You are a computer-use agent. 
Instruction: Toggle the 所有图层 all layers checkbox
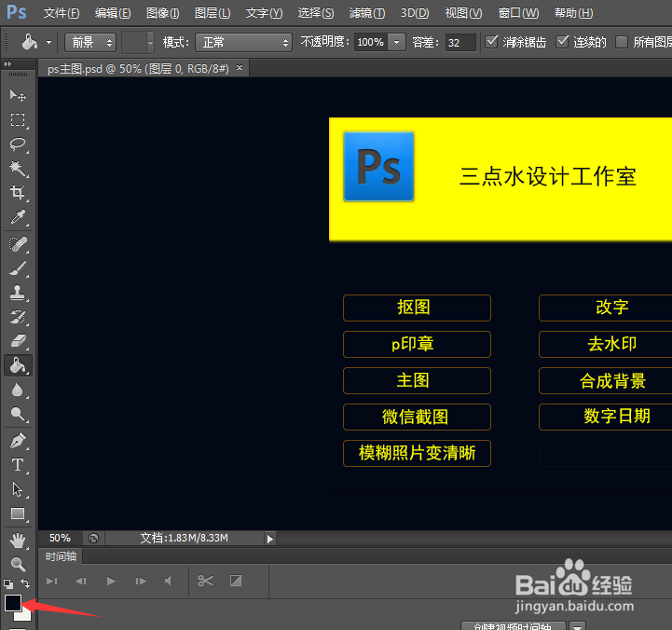(622, 42)
